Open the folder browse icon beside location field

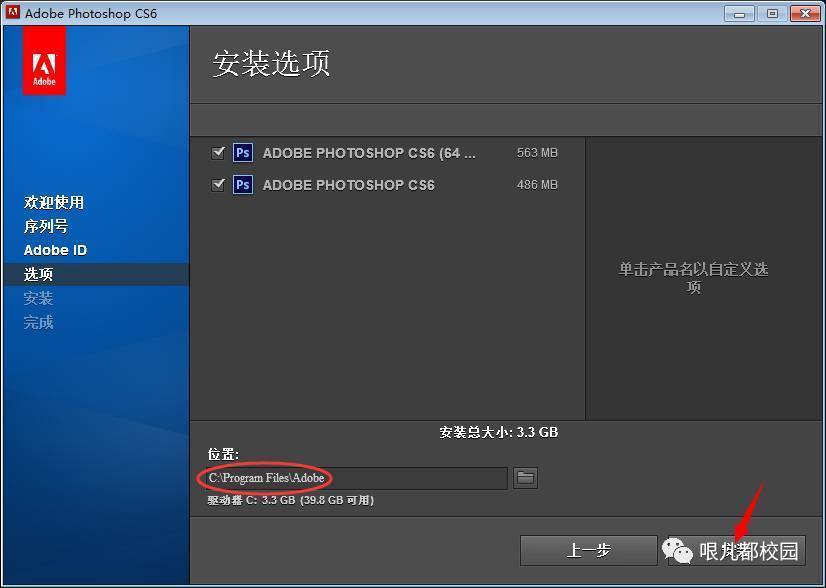tap(525, 478)
